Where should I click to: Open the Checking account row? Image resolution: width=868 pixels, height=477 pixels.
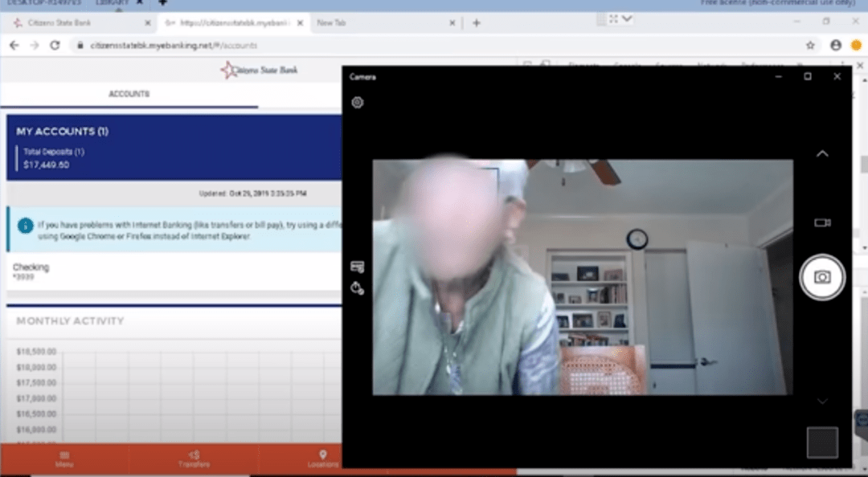(x=161, y=271)
